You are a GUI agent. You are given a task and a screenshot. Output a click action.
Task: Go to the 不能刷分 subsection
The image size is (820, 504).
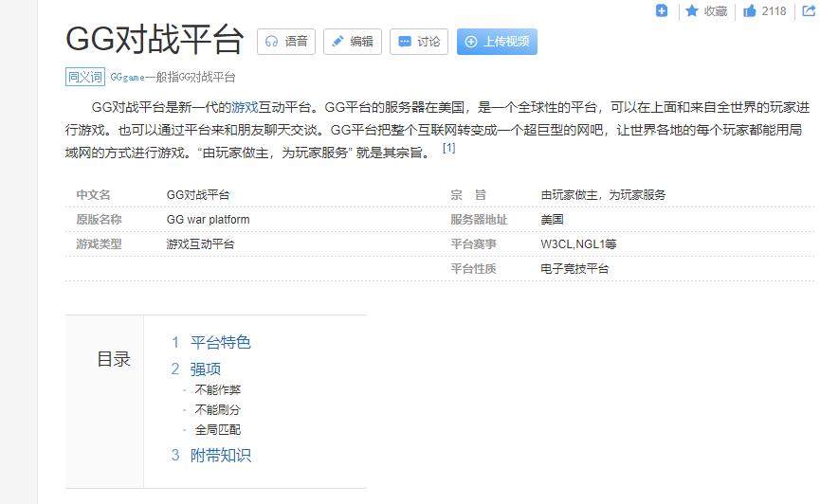pos(217,409)
